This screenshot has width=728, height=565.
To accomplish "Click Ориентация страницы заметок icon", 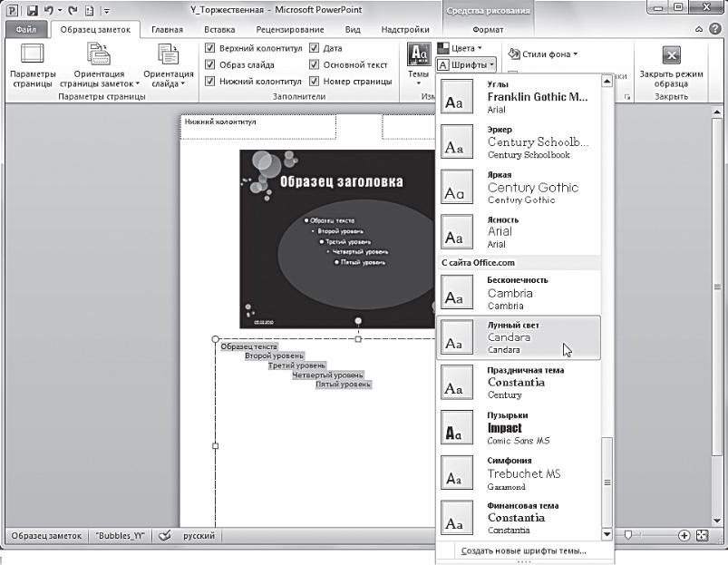I will click(99, 54).
